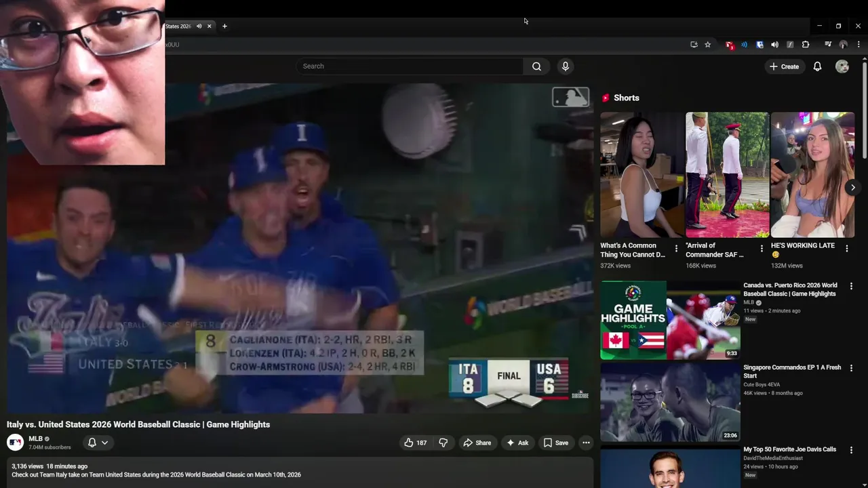Click the page vertical scrollbar
This screenshot has height=488, width=868.
[865, 112]
